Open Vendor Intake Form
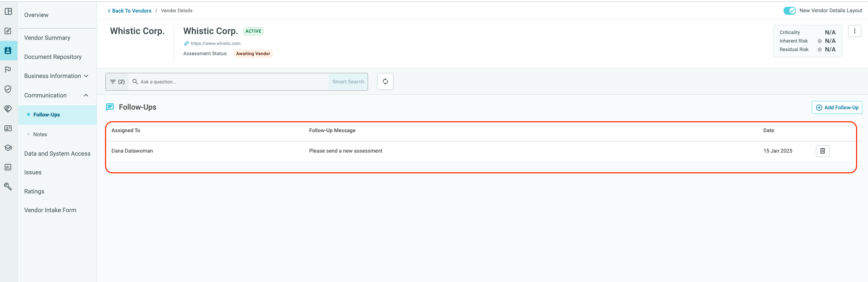This screenshot has width=868, height=282. pos(50,210)
